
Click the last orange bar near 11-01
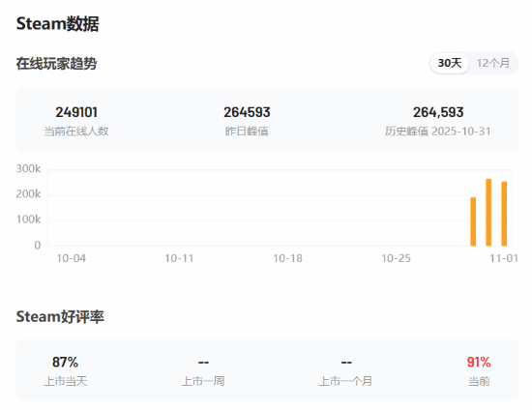click(x=504, y=214)
